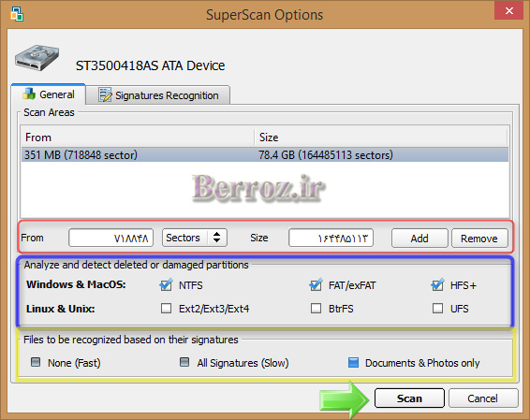Open the Sectors unit dropdown
The width and height of the screenshot is (530, 420).
click(195, 238)
